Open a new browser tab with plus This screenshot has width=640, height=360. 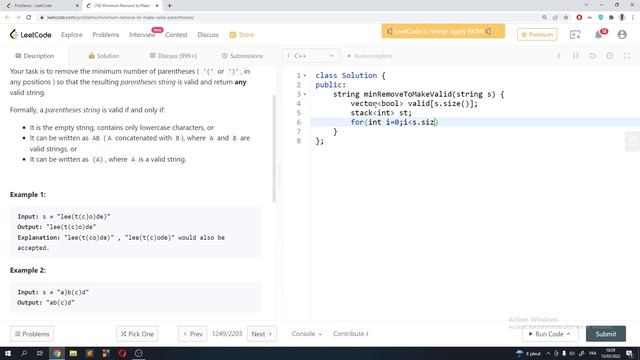[169, 6]
